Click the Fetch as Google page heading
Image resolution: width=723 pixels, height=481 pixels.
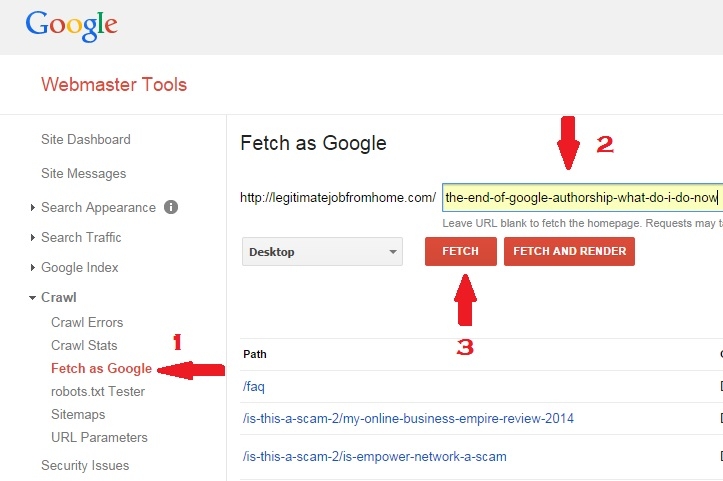click(314, 143)
